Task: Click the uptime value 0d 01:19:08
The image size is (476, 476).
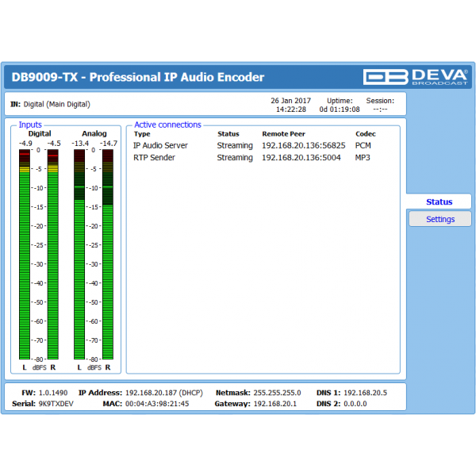Action: pyautogui.click(x=340, y=109)
